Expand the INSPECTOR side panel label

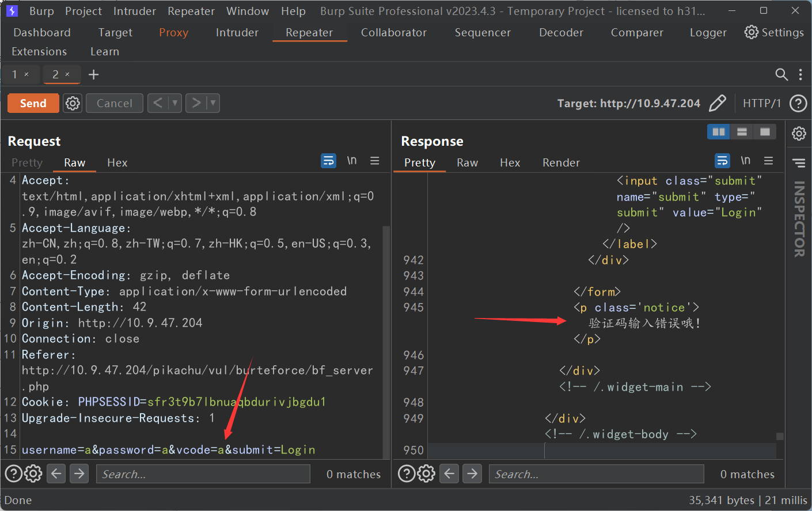[799, 219]
